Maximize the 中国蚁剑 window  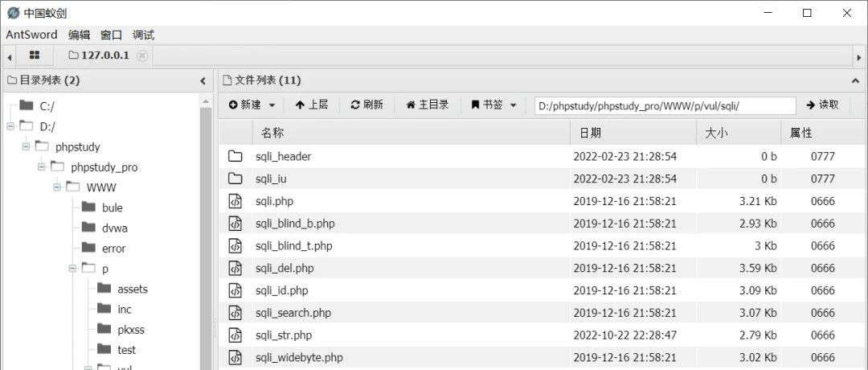click(x=807, y=13)
